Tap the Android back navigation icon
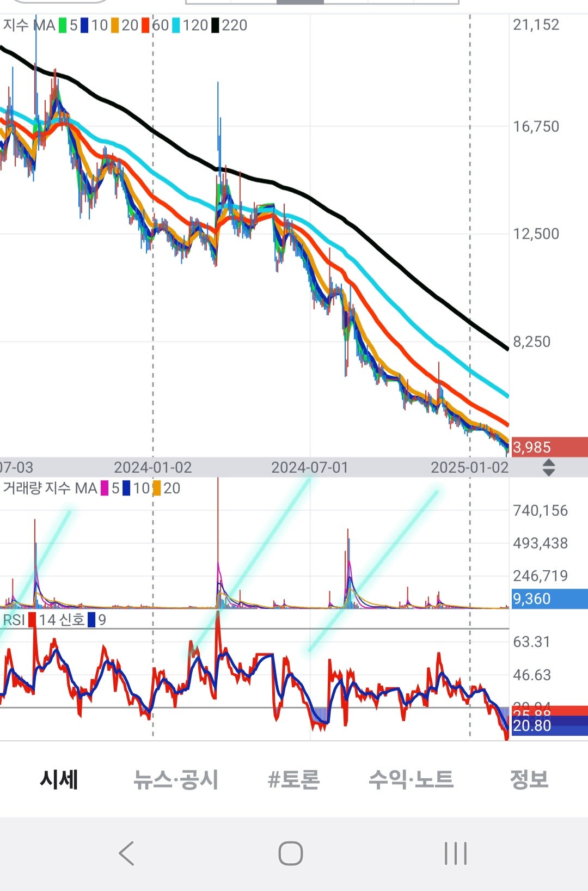 point(126,853)
